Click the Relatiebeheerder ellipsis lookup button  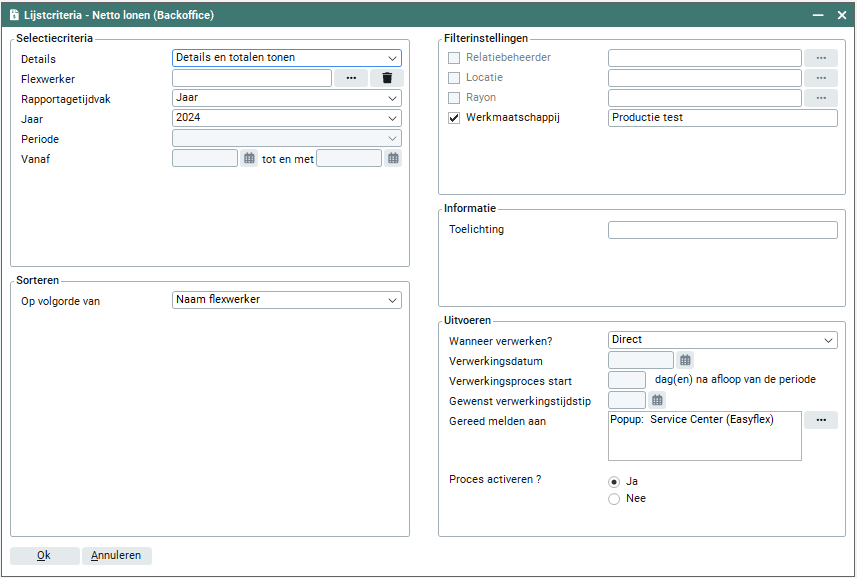tap(820, 58)
